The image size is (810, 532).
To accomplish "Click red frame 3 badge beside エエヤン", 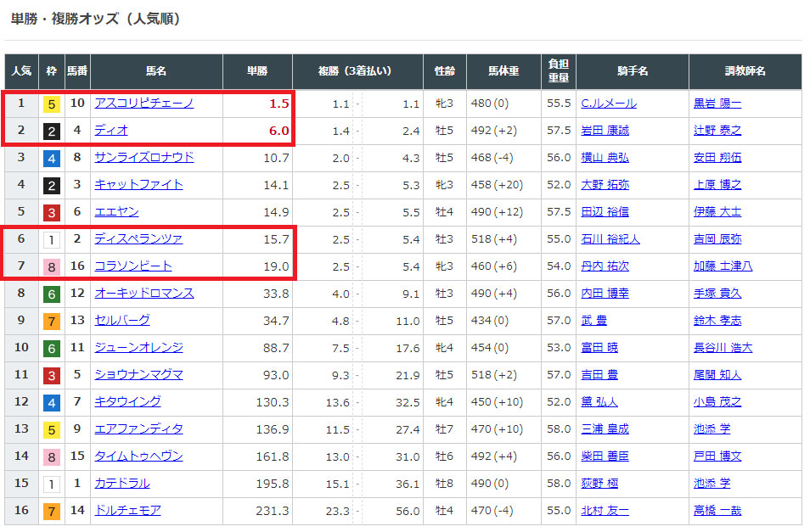I will (x=52, y=212).
